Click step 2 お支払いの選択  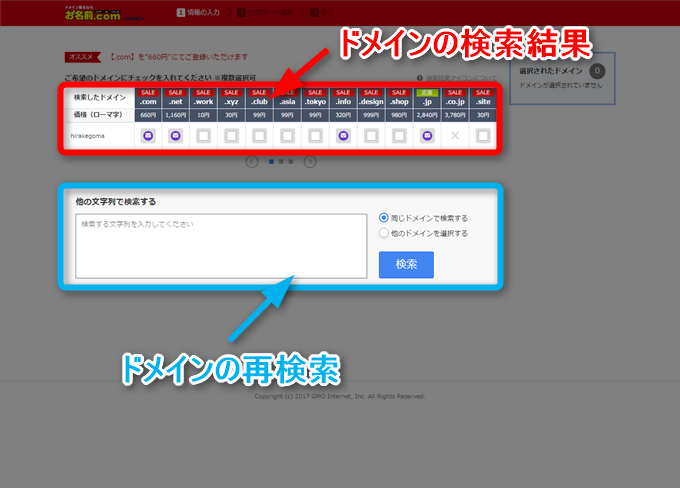pos(265,13)
